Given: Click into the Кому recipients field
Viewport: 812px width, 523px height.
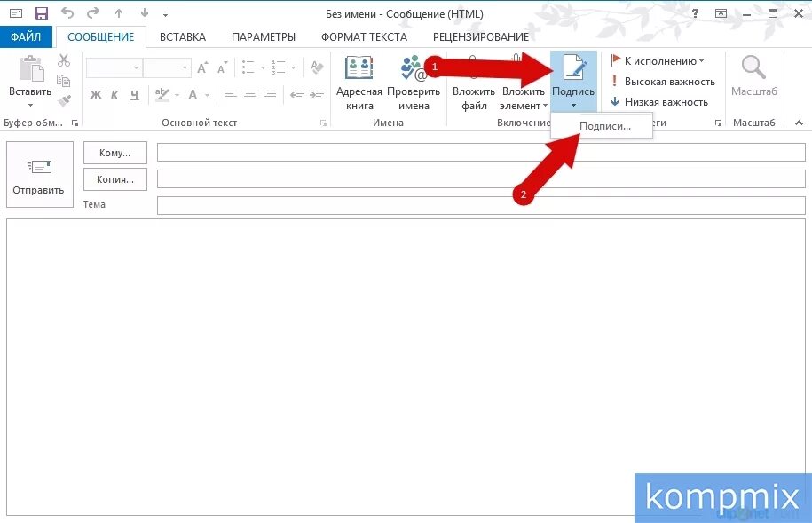Looking at the screenshot, I should pos(481,153).
